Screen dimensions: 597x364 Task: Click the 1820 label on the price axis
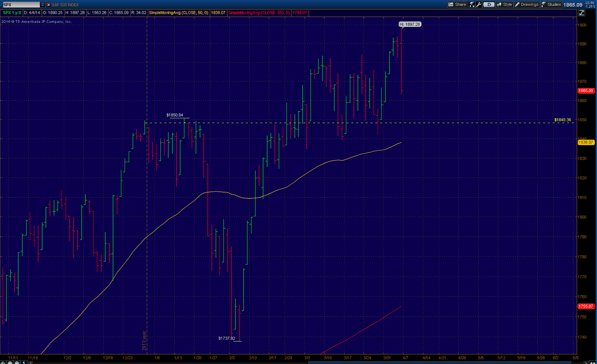[x=582, y=178]
